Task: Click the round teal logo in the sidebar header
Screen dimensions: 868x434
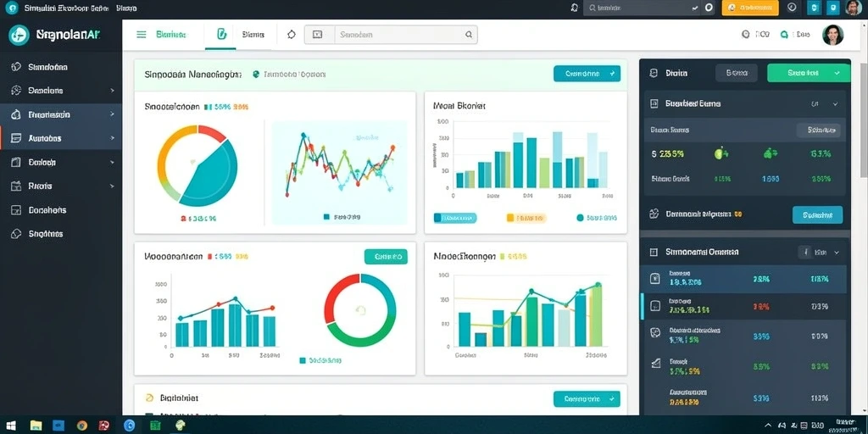Action: tap(19, 35)
